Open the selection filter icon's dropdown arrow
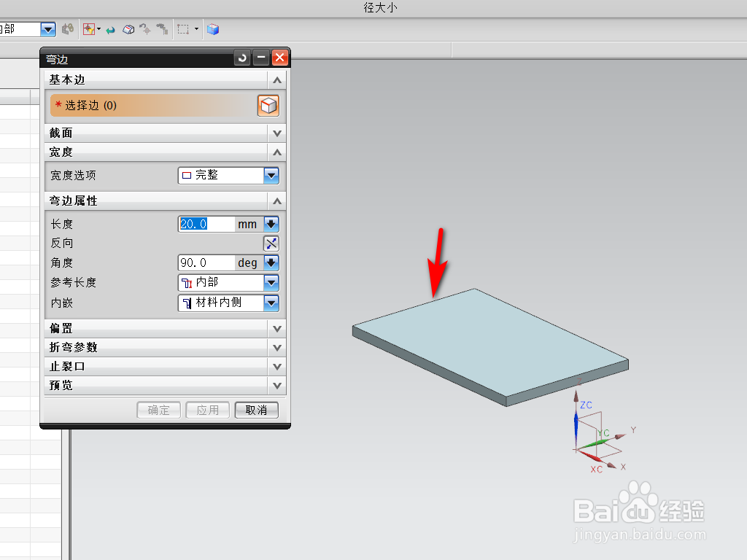 tap(98, 29)
